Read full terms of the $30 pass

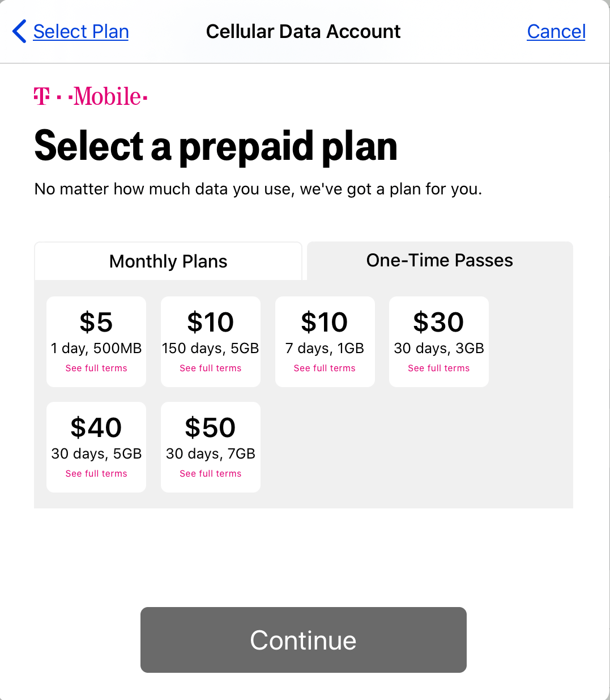pyautogui.click(x=438, y=368)
